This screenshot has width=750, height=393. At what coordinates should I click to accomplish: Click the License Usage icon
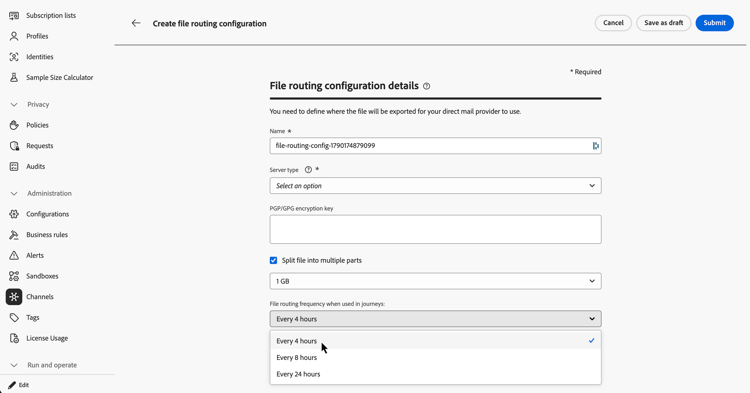pos(14,338)
